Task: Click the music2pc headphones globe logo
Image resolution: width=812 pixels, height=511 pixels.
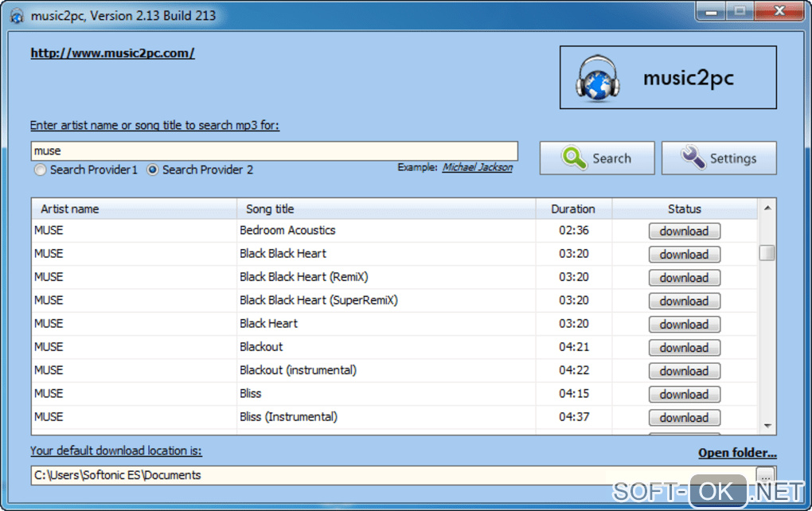Action: click(x=598, y=78)
